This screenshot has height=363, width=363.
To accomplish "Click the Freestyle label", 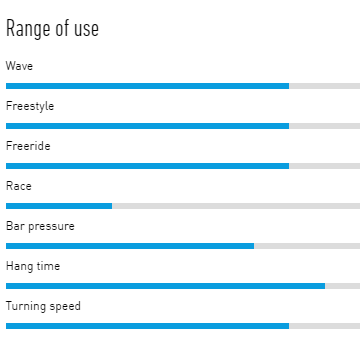I will (x=30, y=106).
